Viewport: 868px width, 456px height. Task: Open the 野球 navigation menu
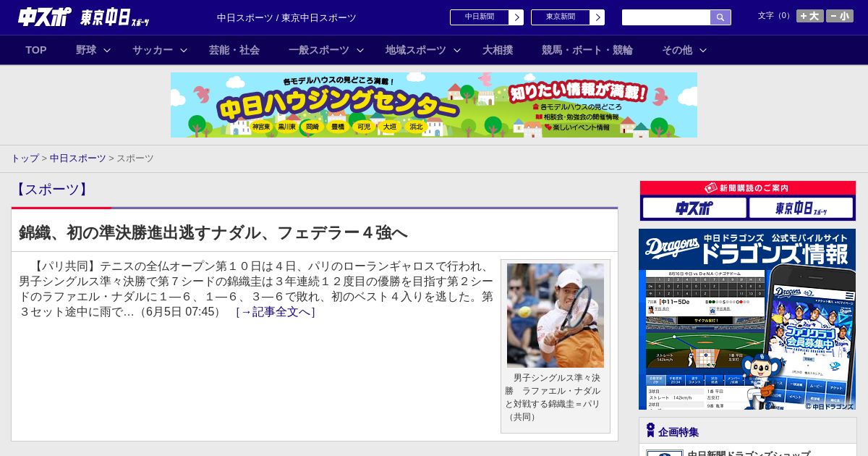point(86,50)
